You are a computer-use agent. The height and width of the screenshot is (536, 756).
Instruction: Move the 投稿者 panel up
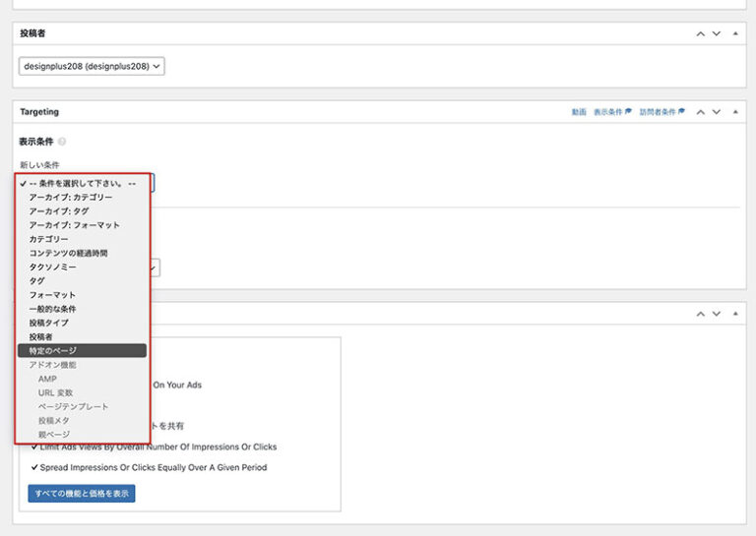(x=701, y=33)
